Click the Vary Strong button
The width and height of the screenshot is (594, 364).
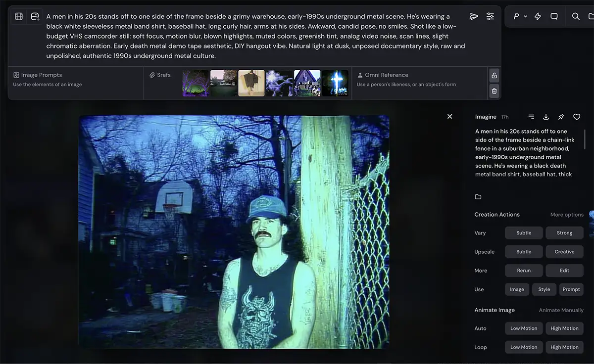(564, 233)
